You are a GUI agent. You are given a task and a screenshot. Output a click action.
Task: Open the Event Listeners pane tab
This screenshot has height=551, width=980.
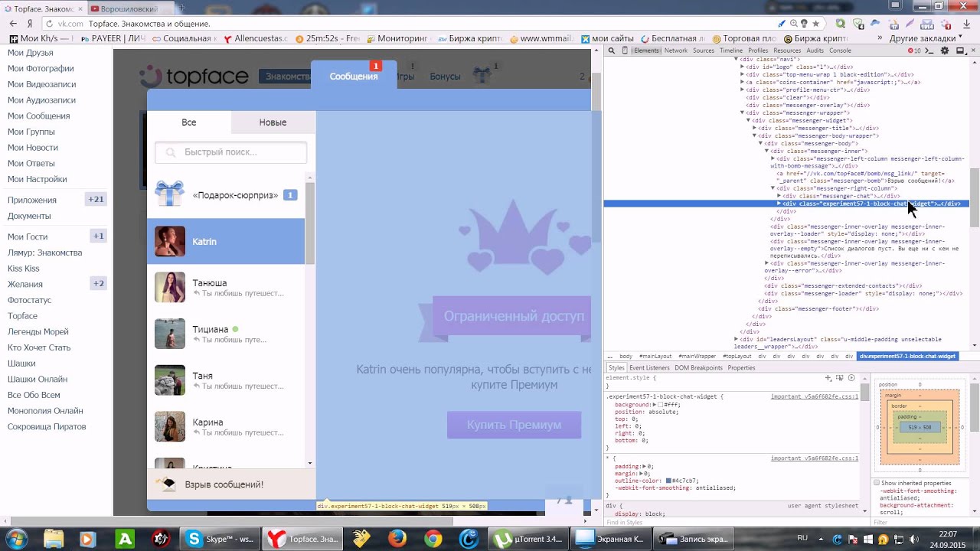649,368
